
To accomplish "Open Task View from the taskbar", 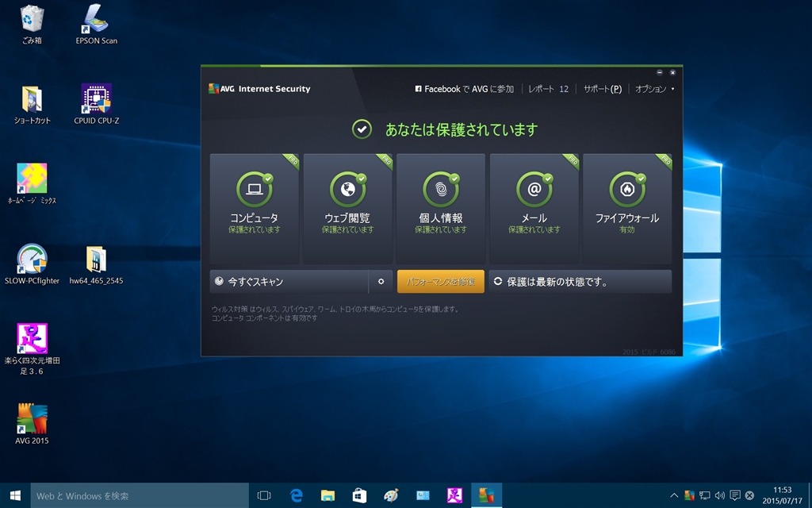I will click(264, 495).
